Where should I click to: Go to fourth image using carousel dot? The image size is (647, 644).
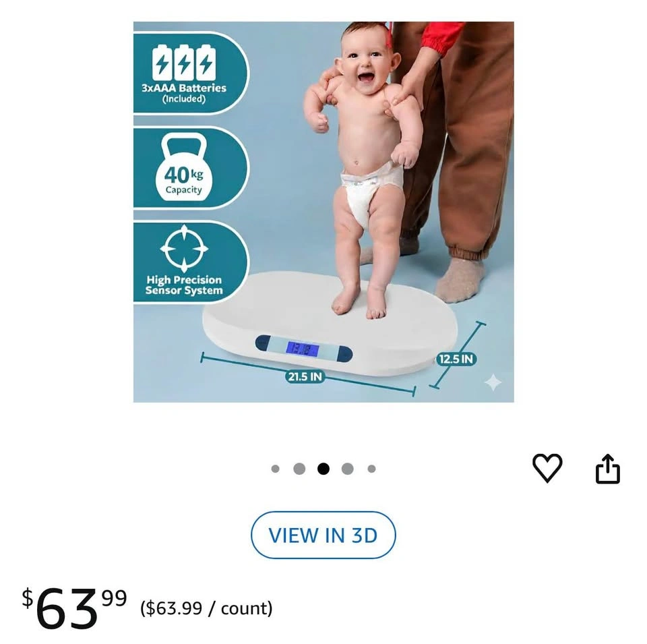coord(348,469)
